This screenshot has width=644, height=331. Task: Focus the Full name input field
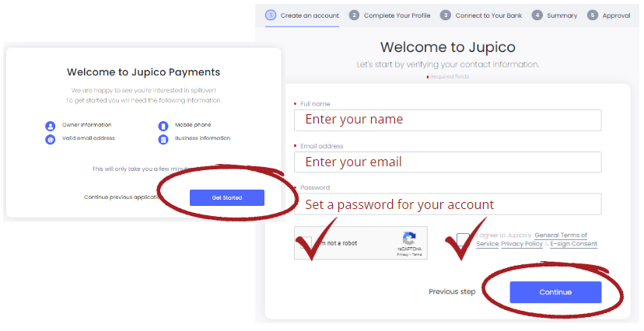tap(448, 120)
